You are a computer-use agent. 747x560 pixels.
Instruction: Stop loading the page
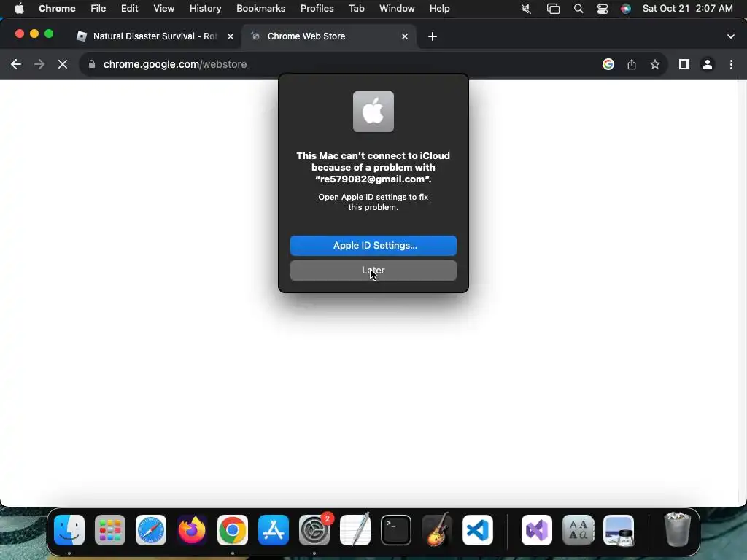pyautogui.click(x=63, y=64)
